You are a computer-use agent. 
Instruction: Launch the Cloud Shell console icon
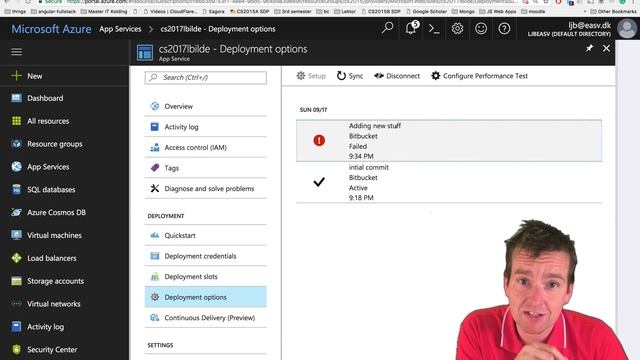coord(434,29)
